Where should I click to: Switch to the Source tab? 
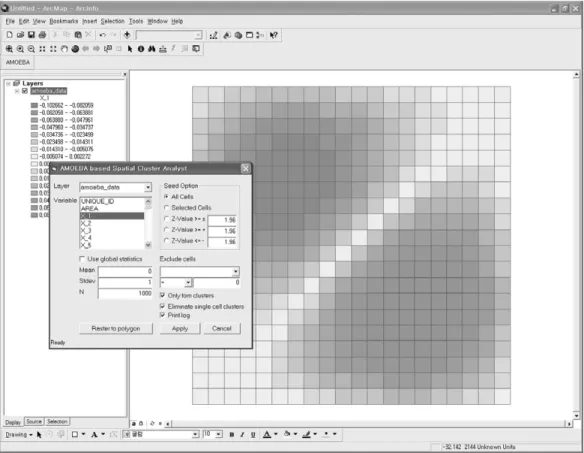click(x=34, y=421)
